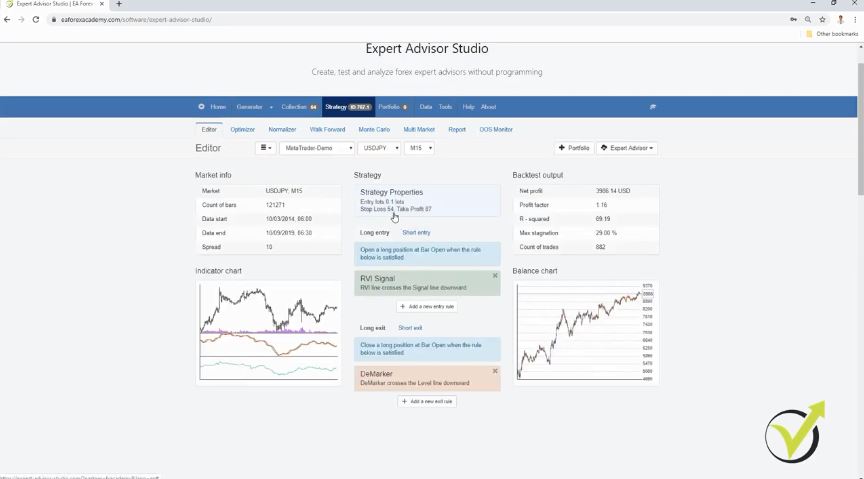Switch to the Editor tab
Image resolution: width=864 pixels, height=479 pixels.
click(209, 130)
